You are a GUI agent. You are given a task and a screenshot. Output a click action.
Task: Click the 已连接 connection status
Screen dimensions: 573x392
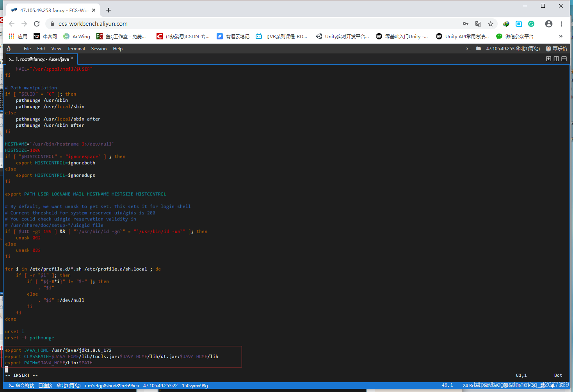coord(45,386)
